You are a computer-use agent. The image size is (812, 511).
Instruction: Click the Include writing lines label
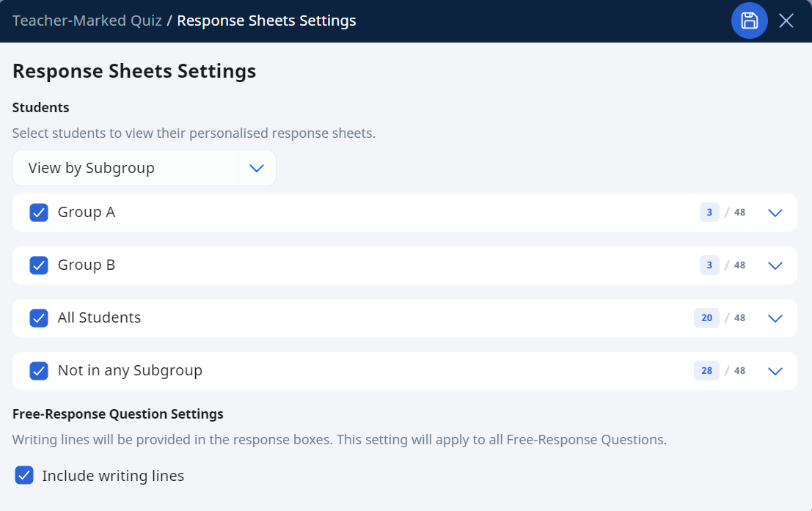(x=113, y=476)
